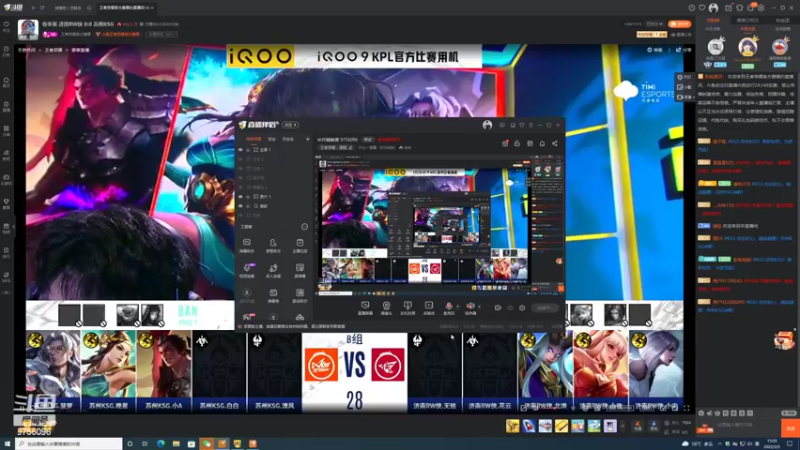Click the video file source icon with play symbol

[x=429, y=305]
